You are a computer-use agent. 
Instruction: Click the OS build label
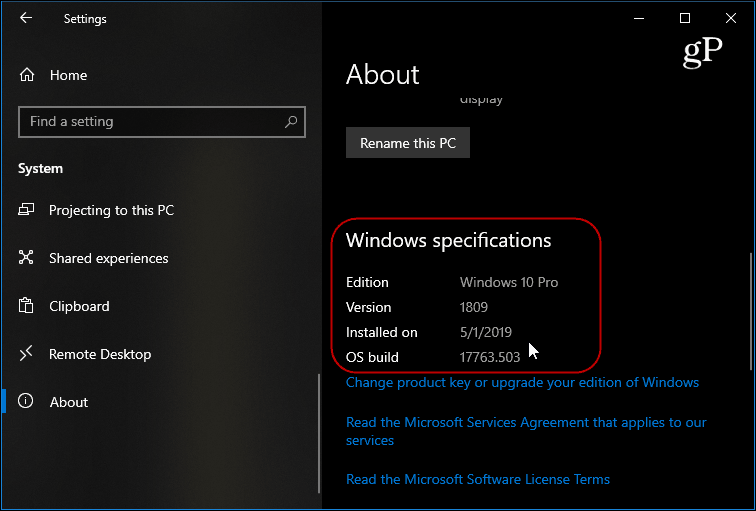[372, 357]
